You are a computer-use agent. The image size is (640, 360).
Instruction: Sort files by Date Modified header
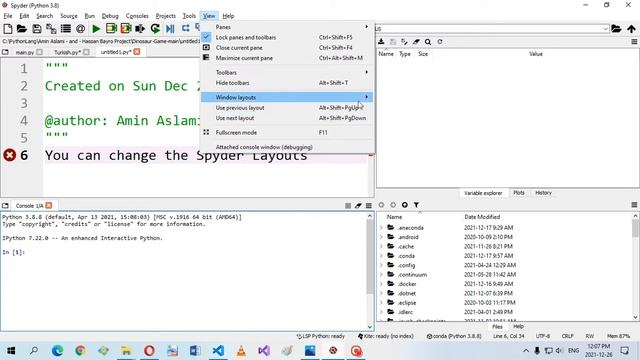pyautogui.click(x=482, y=217)
